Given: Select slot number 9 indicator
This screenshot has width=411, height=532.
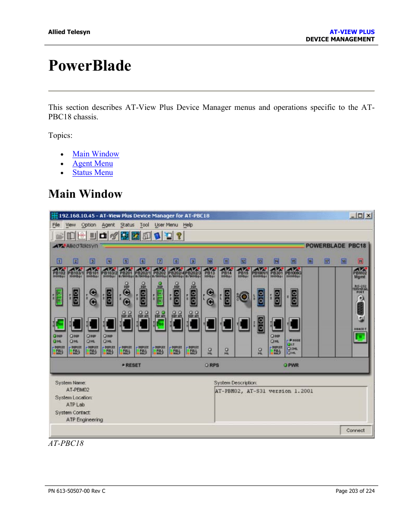Looking at the screenshot, I should pos(193,261).
